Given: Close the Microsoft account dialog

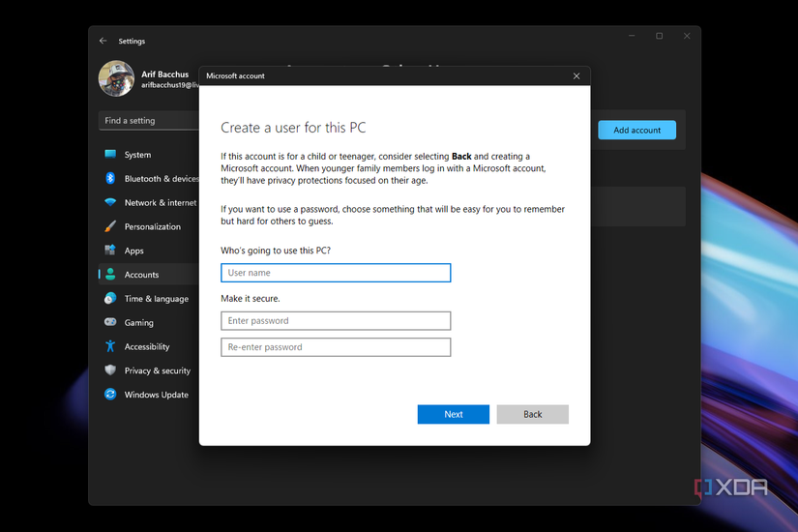Looking at the screenshot, I should [x=576, y=75].
